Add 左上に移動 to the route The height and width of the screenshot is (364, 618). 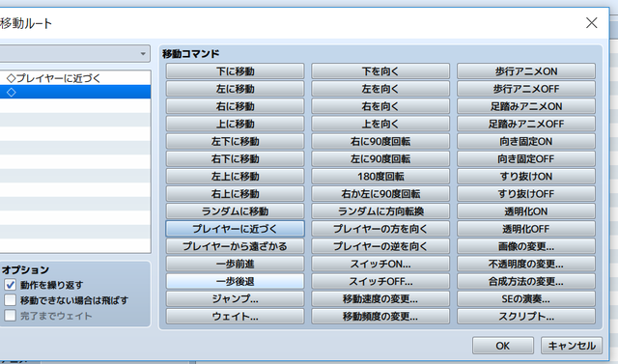(x=235, y=176)
